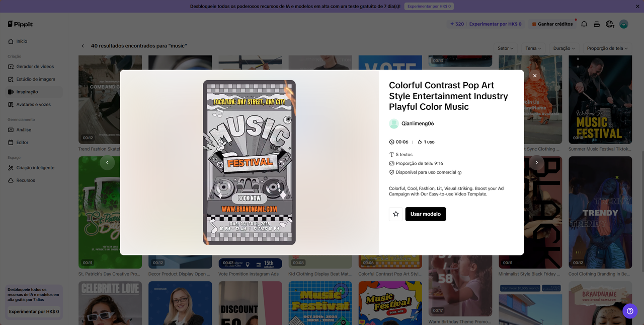Open the notifications bell
Viewport: 644px width, 325px height.
click(x=584, y=24)
